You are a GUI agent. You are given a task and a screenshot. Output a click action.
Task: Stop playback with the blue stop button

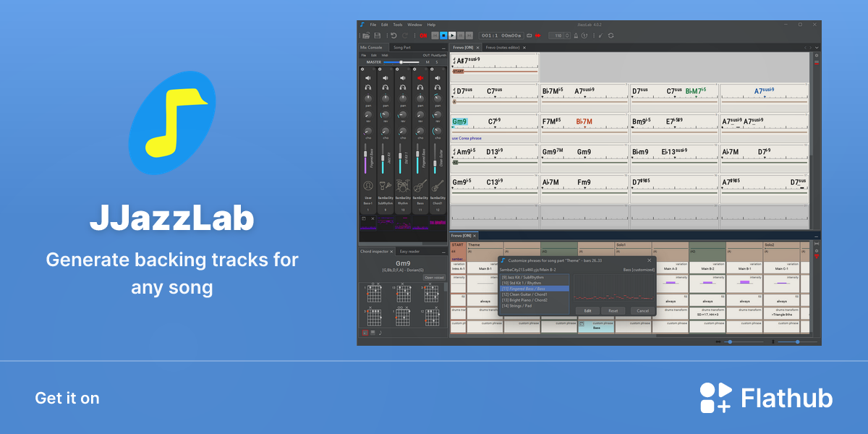pos(443,35)
